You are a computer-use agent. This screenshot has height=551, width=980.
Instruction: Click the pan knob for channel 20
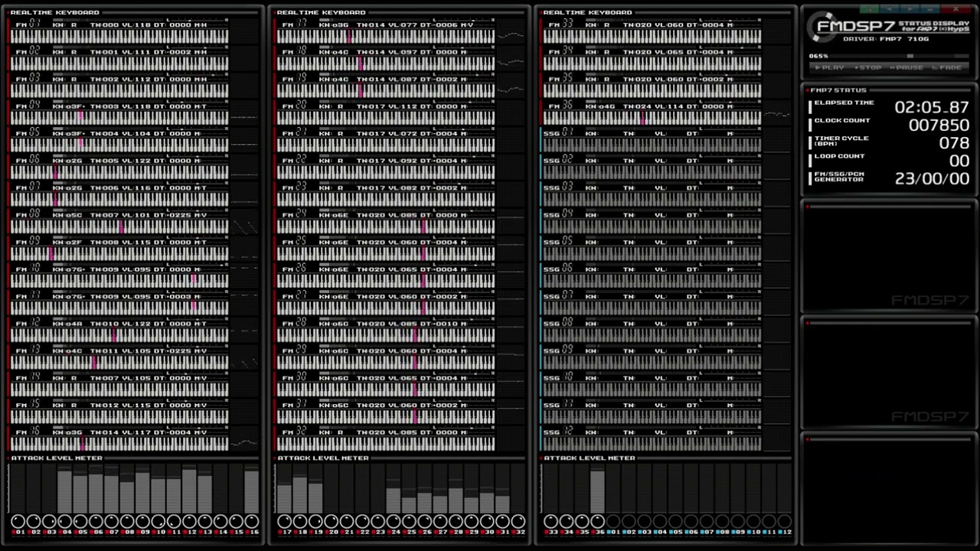tap(331, 521)
